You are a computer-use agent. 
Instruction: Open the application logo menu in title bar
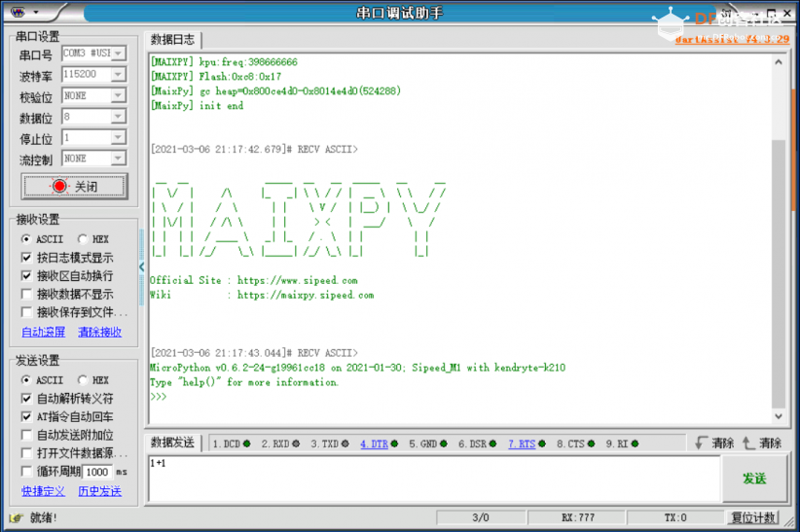[18, 12]
